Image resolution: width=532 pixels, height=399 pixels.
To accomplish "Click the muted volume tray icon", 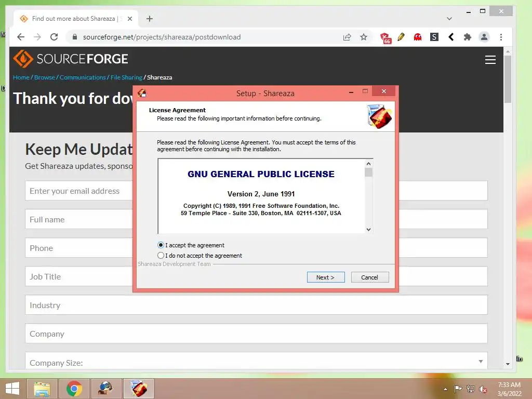I will [483, 389].
